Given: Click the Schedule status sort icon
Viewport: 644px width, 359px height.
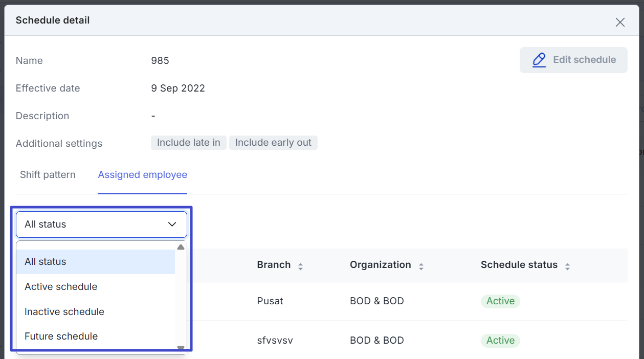Looking at the screenshot, I should [567, 266].
